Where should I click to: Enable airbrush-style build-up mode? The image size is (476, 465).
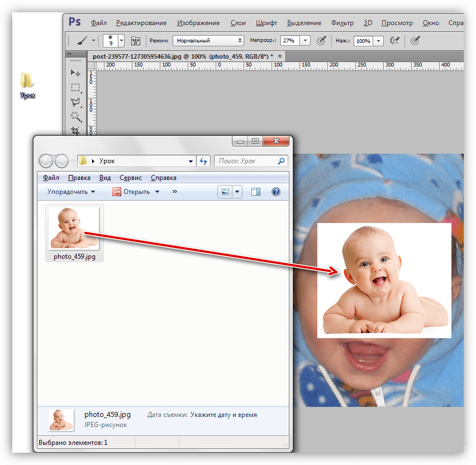394,41
